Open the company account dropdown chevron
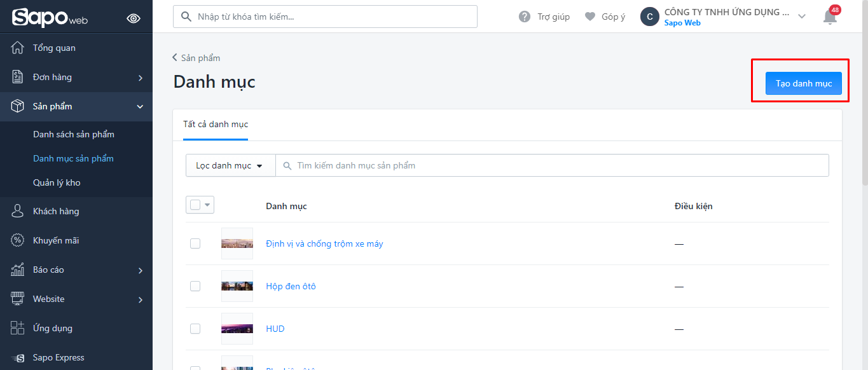 (x=802, y=17)
